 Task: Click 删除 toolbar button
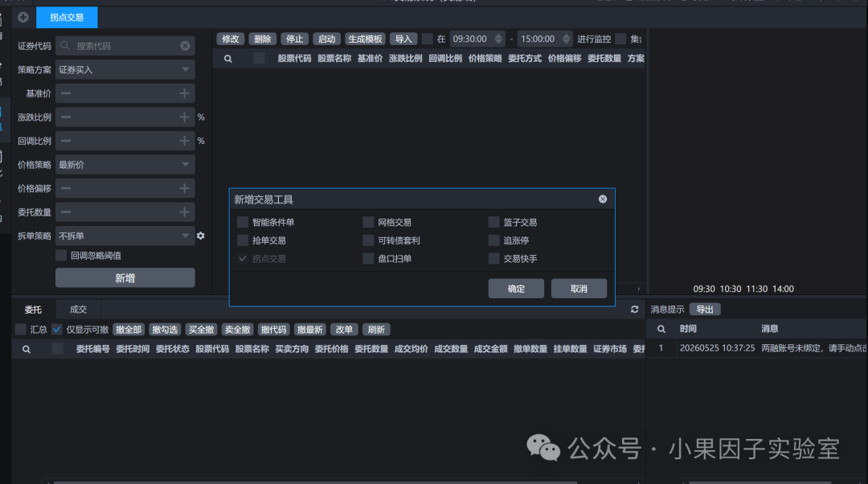tap(262, 39)
